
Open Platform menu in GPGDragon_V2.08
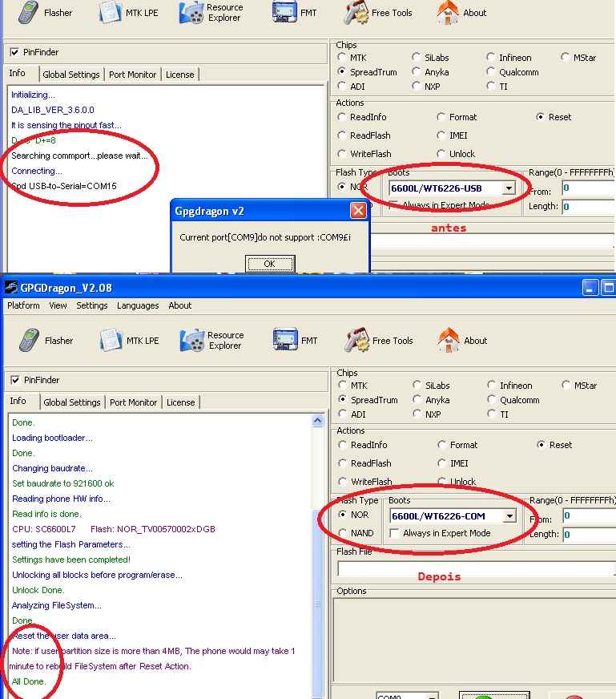click(x=23, y=305)
